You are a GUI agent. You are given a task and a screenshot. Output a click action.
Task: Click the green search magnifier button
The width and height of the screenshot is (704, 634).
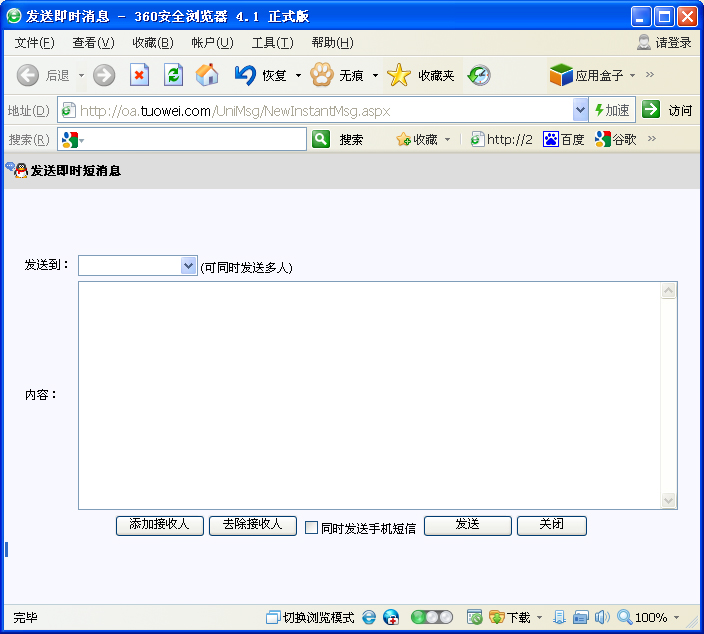321,139
